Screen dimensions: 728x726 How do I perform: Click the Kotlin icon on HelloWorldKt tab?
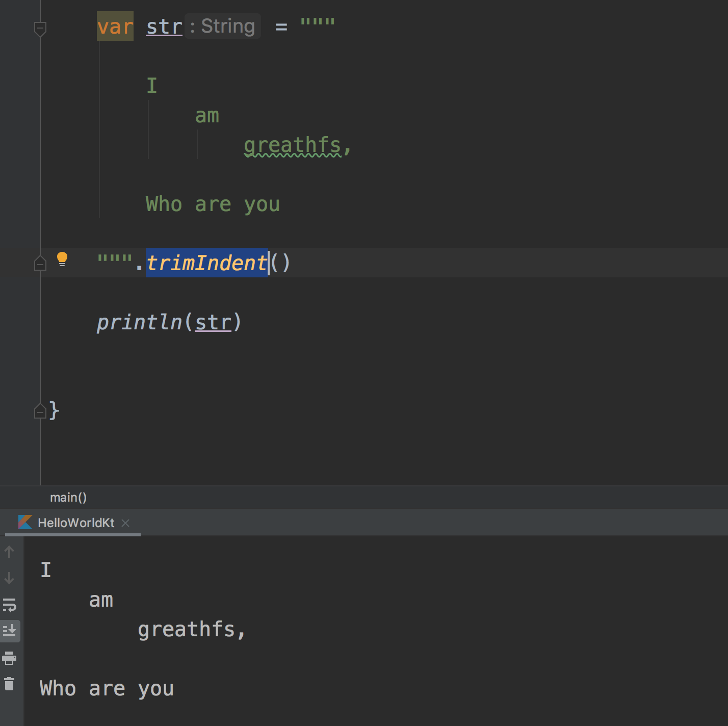point(25,522)
